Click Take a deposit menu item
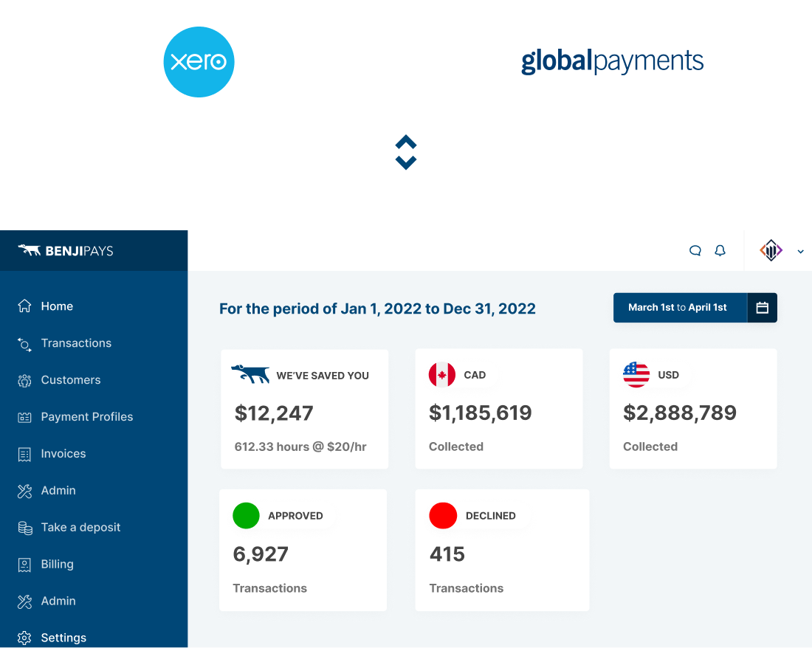The height and width of the screenshot is (648, 812). [80, 528]
